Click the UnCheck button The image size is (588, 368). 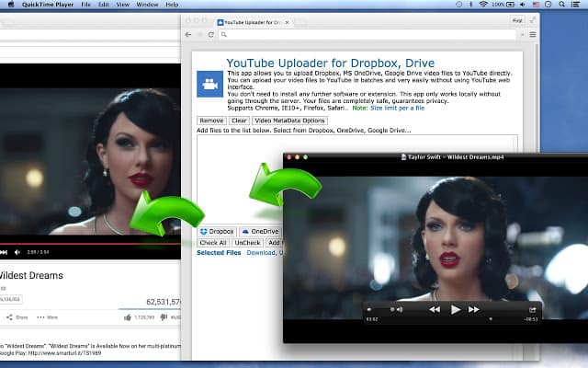pyautogui.click(x=247, y=243)
